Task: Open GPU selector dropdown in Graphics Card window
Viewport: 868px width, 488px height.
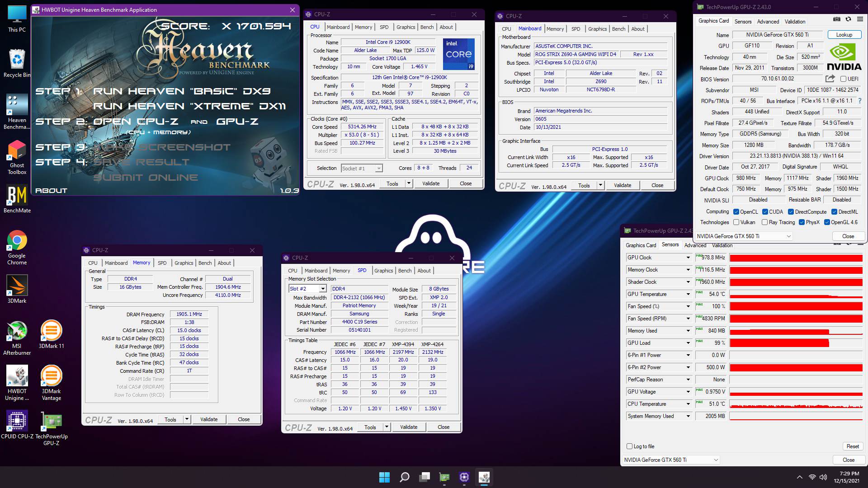Action: tap(744, 236)
